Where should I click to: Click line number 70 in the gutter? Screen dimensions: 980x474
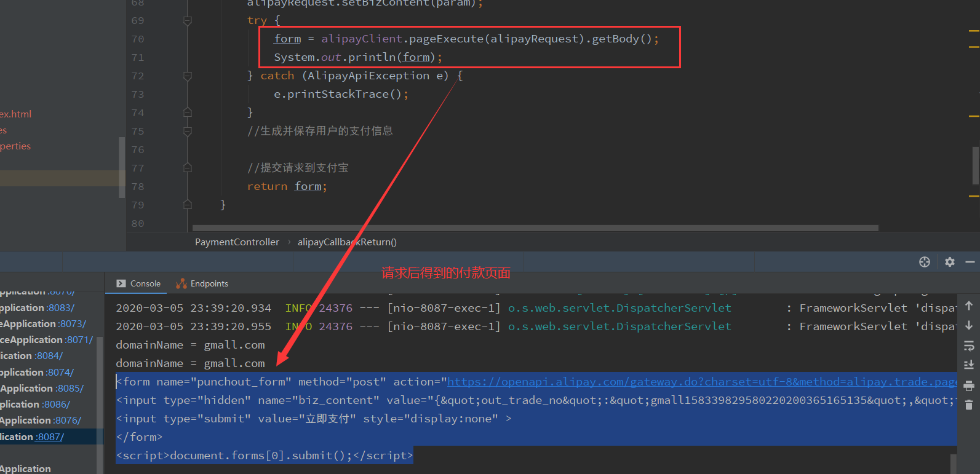[138, 39]
